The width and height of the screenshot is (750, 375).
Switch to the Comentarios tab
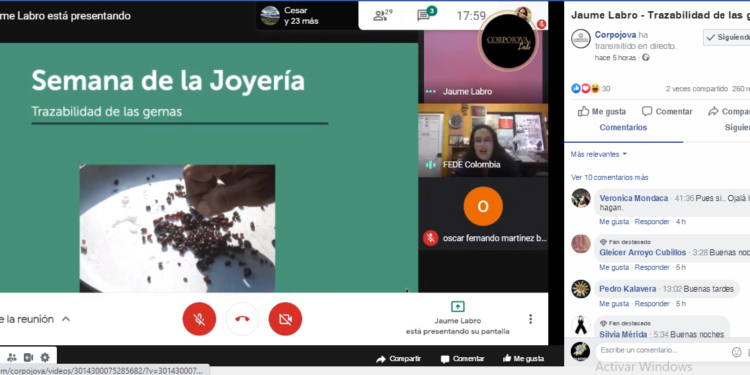tap(623, 127)
